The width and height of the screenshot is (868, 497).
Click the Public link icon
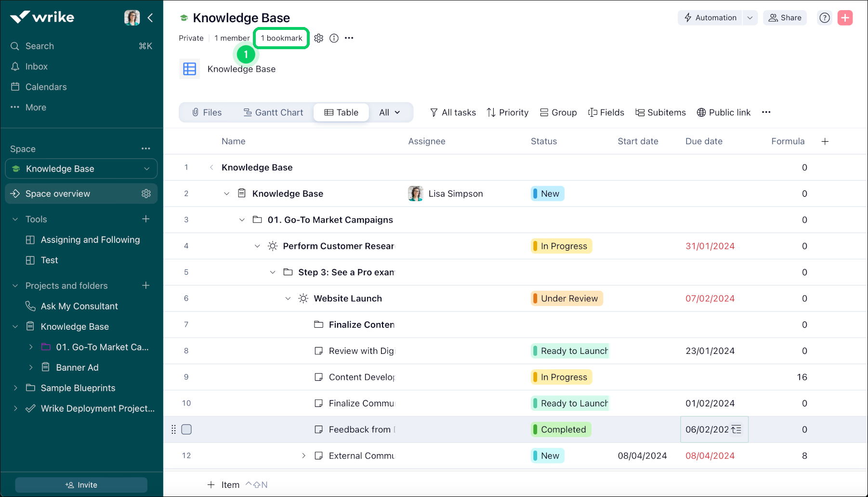701,112
